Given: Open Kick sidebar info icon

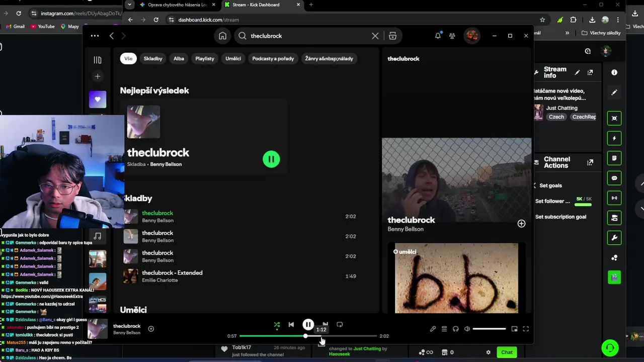Looking at the screenshot, I should [614, 72].
